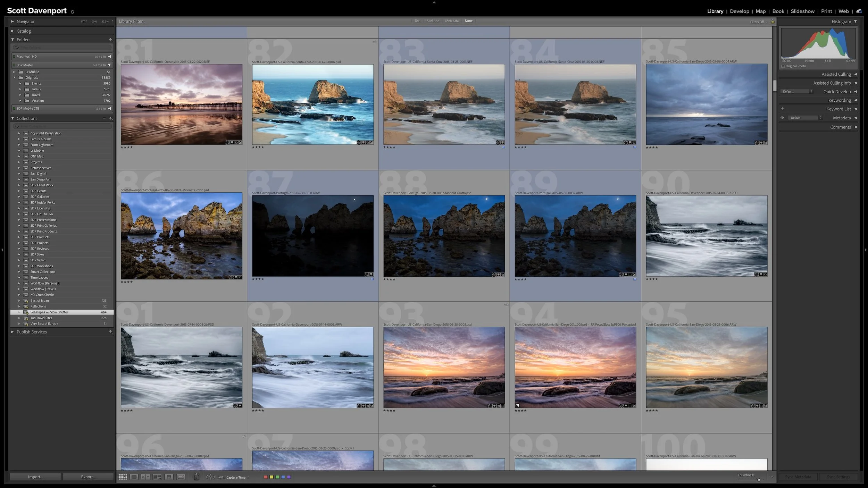The width and height of the screenshot is (868, 488).
Task: Click the Sync Settings button
Action: click(x=838, y=477)
